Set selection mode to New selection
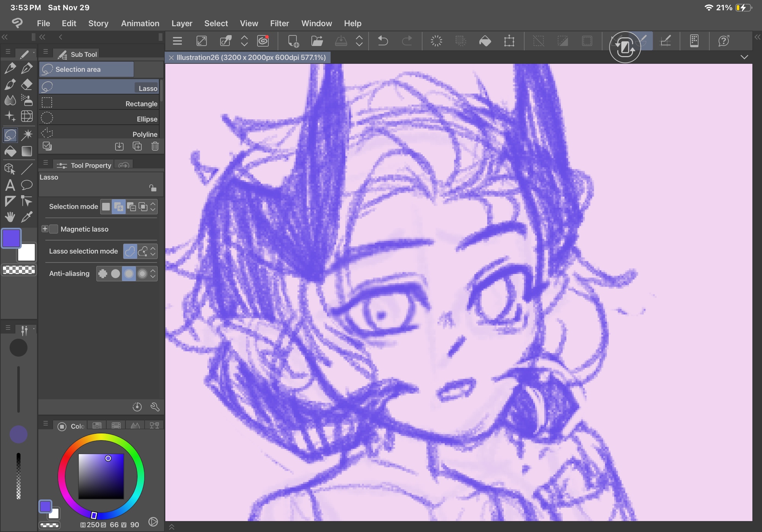The width and height of the screenshot is (762, 532). point(106,207)
